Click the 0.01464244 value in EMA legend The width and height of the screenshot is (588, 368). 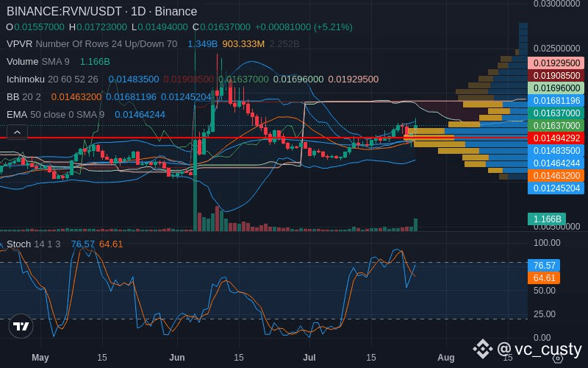coord(140,115)
